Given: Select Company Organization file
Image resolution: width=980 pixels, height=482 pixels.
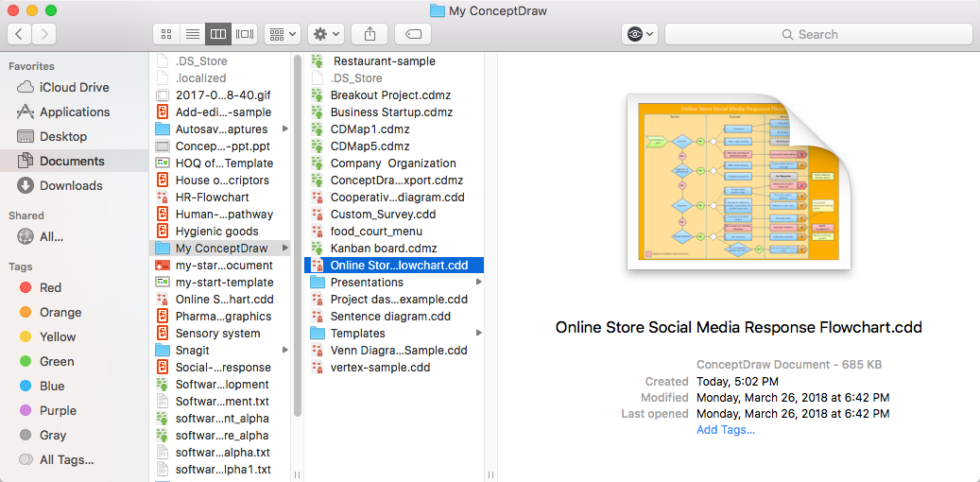Looking at the screenshot, I should [x=394, y=164].
